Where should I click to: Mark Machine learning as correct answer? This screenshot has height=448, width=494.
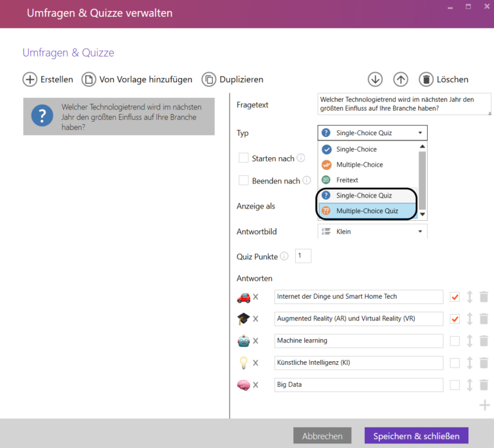pos(455,341)
